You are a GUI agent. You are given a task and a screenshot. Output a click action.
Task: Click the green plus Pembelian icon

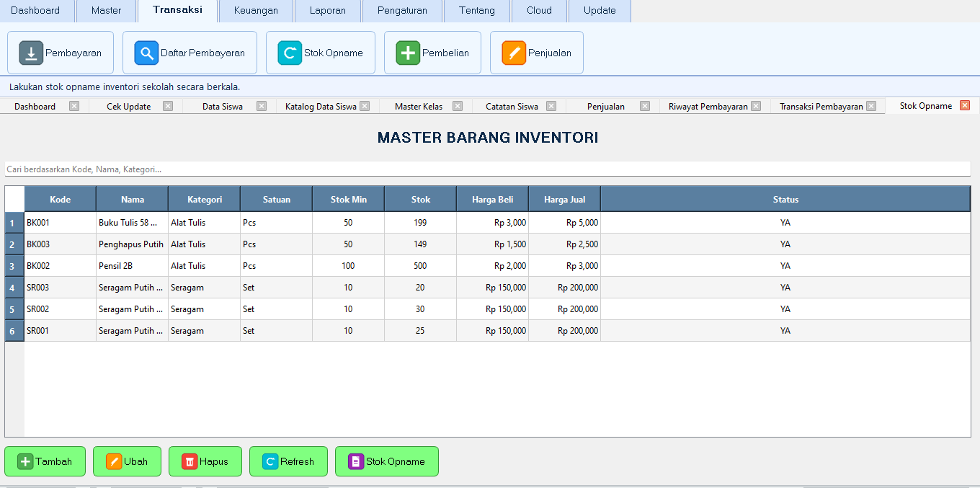click(408, 53)
